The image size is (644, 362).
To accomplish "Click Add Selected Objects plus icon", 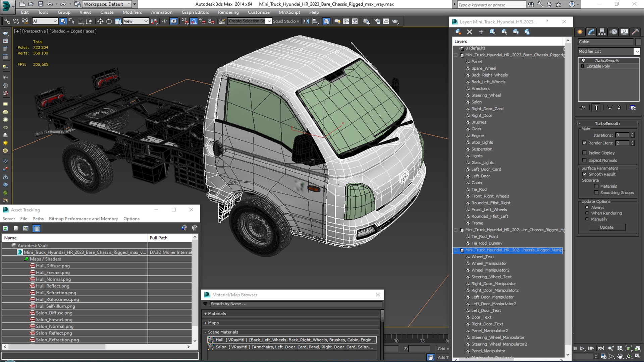I will [481, 32].
